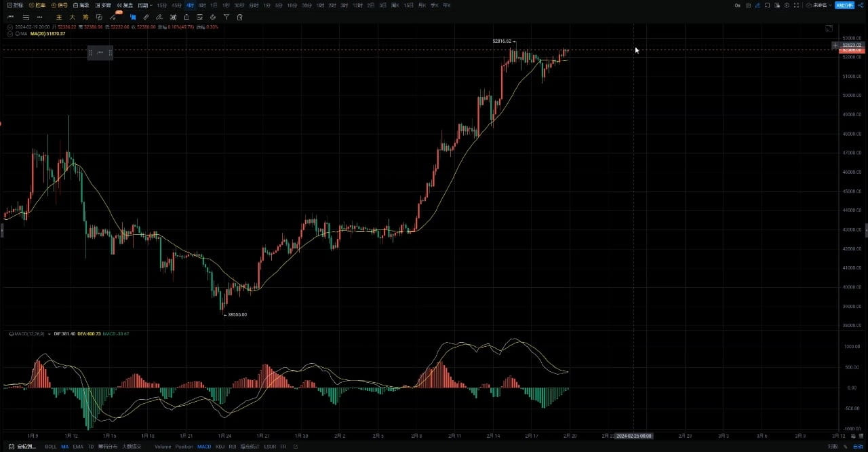
Task: Click the overlapping squares icon
Action: click(99, 17)
